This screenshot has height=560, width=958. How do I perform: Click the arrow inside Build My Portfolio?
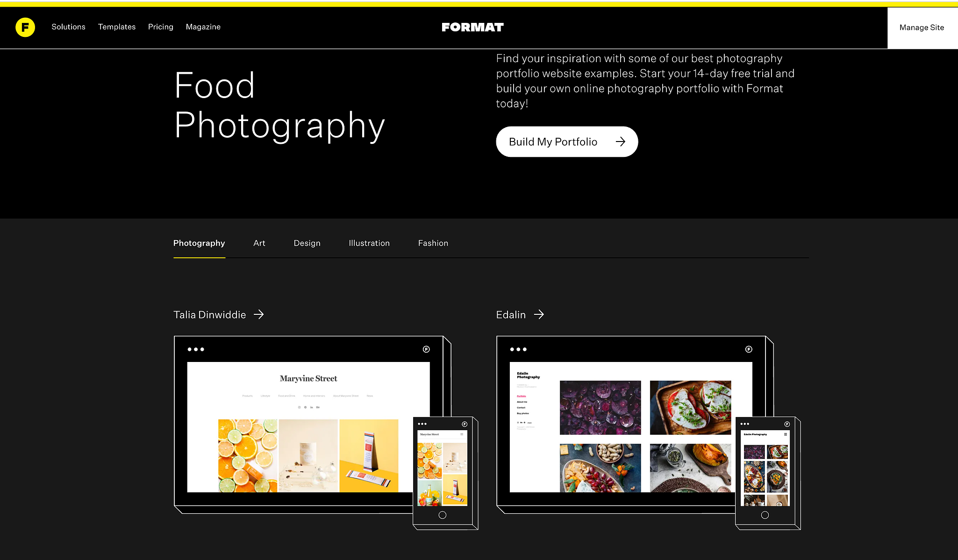[621, 142]
